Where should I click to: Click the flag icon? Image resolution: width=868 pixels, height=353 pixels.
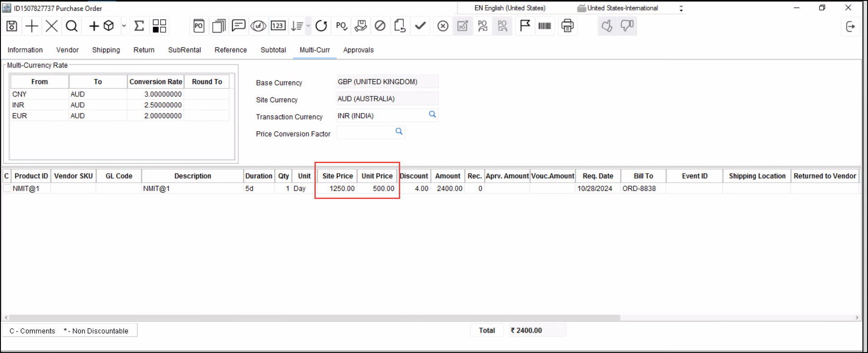pyautogui.click(x=525, y=26)
